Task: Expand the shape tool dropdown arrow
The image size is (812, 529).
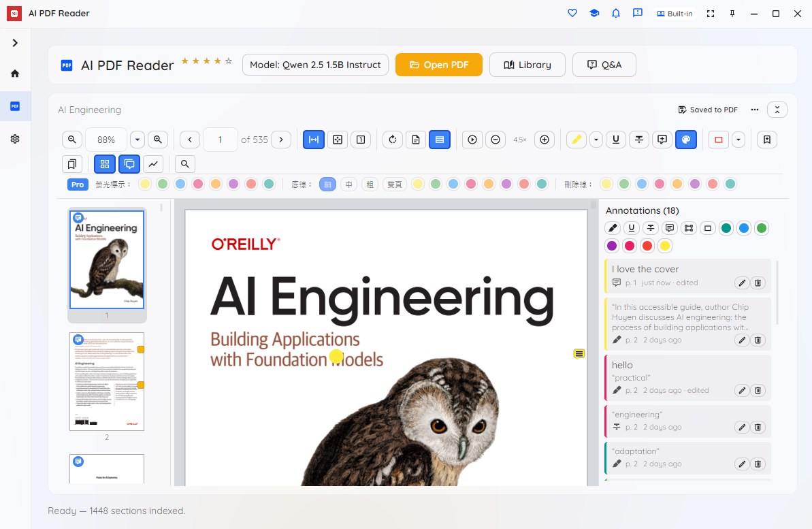Action: click(x=738, y=140)
